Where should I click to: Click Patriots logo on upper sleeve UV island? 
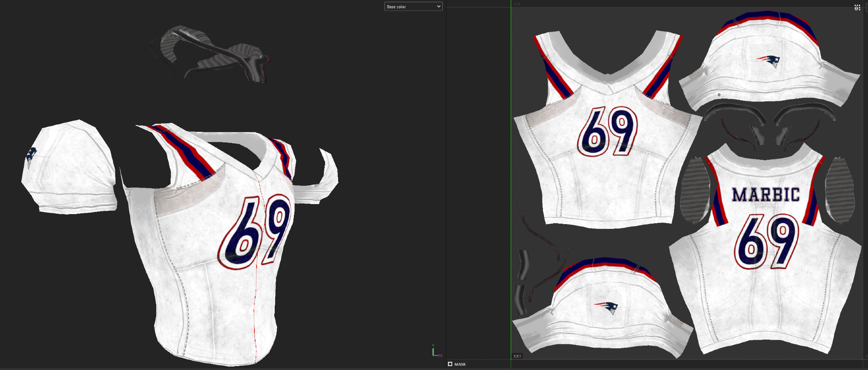point(769,60)
